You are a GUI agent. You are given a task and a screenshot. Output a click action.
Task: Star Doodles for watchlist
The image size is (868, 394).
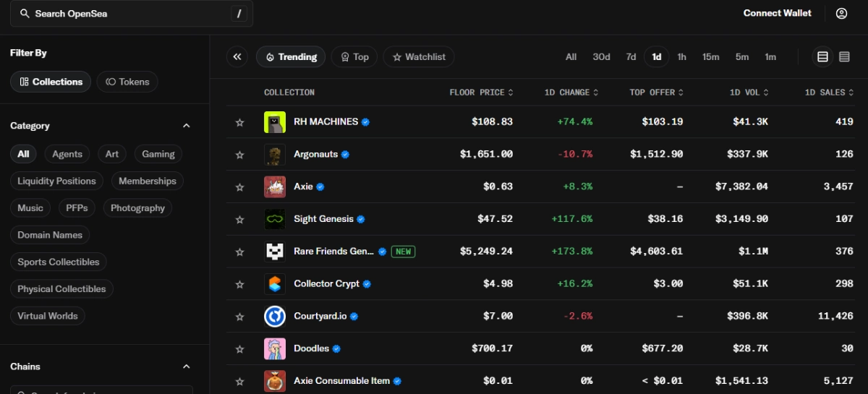pyautogui.click(x=239, y=348)
